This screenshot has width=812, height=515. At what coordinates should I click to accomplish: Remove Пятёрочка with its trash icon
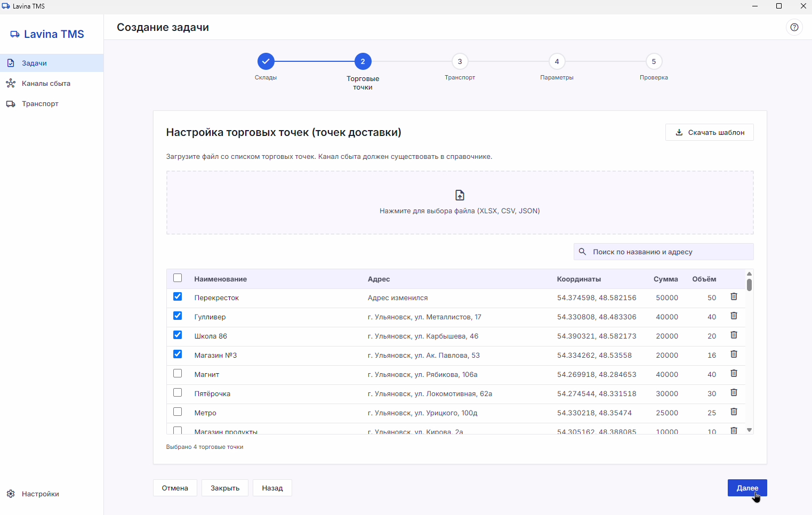click(734, 393)
